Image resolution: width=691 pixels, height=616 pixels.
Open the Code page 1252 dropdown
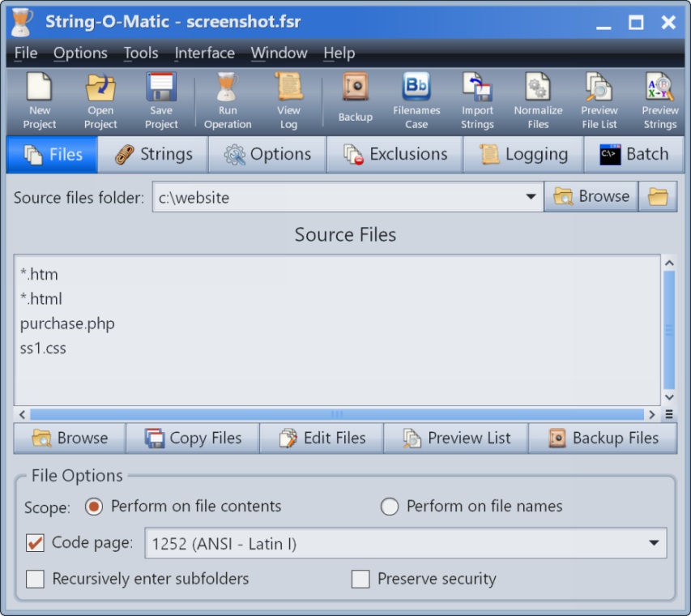pos(654,543)
